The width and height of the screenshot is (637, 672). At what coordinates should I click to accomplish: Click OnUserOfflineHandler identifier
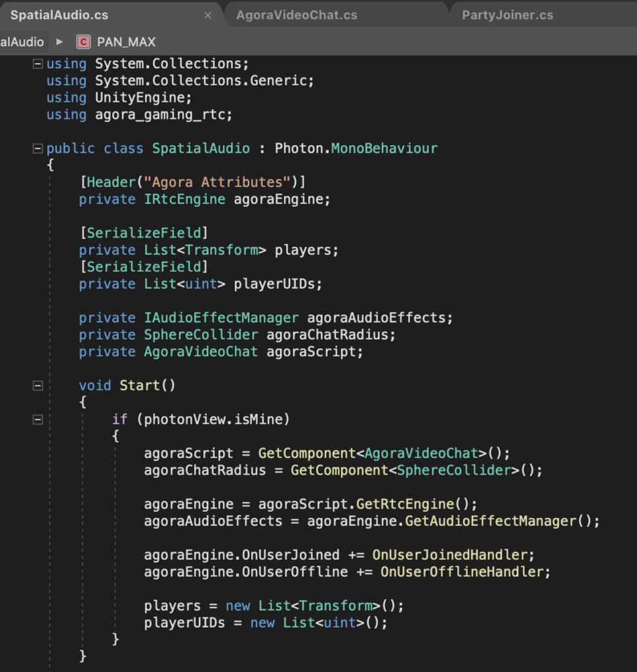click(x=462, y=572)
